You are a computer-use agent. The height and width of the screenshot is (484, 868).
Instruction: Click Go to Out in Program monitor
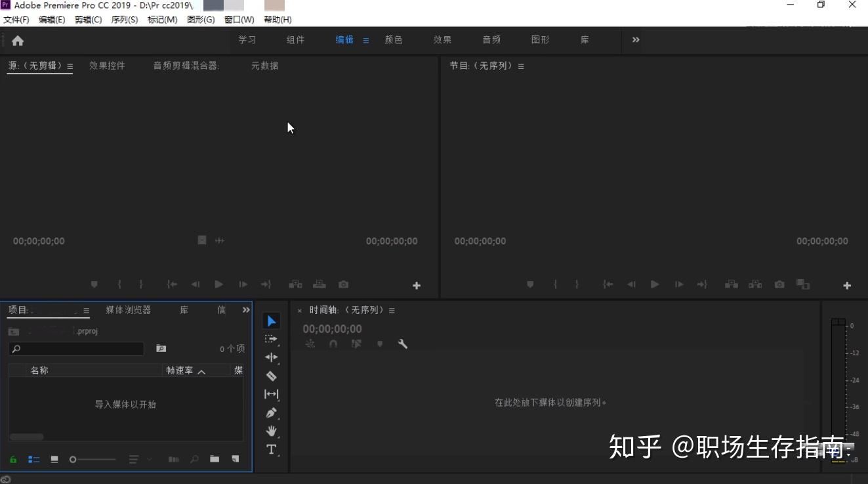702,284
